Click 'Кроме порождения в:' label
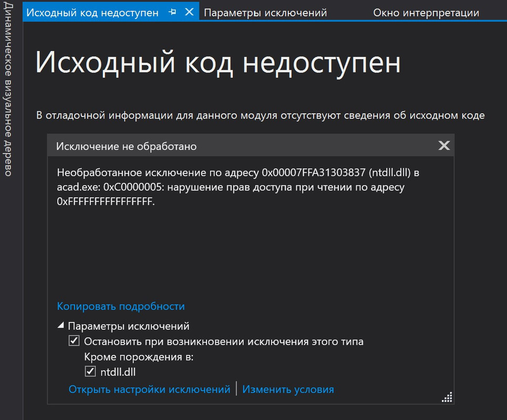This screenshot has height=420, width=507. (x=139, y=356)
